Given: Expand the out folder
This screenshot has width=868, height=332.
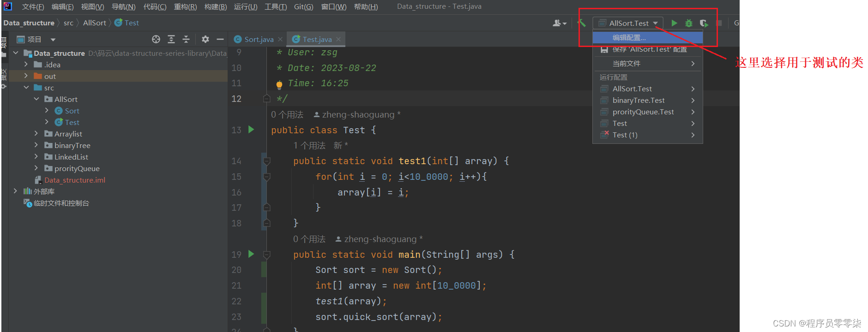Looking at the screenshot, I should 26,76.
